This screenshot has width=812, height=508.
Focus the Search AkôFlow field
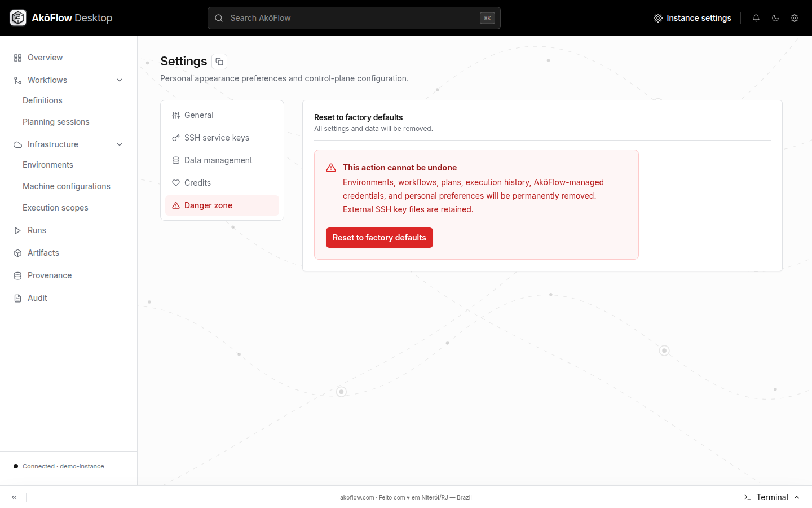[354, 18]
